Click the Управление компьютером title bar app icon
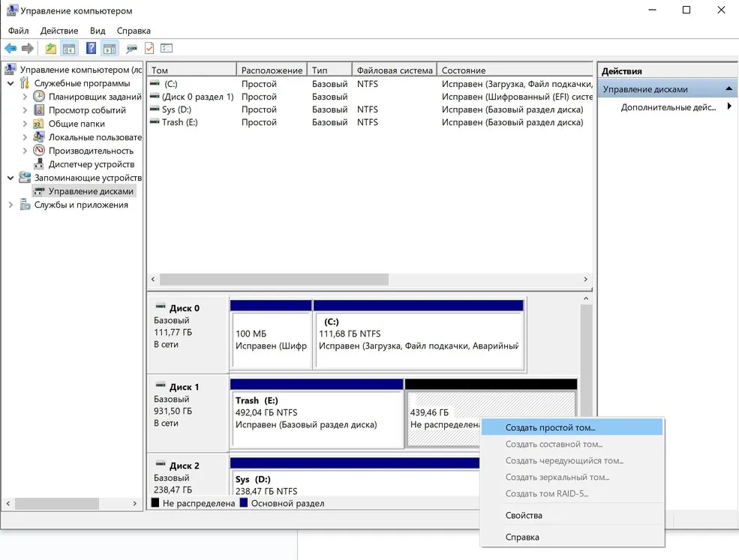Viewport: 739px width, 560px height. (12, 10)
